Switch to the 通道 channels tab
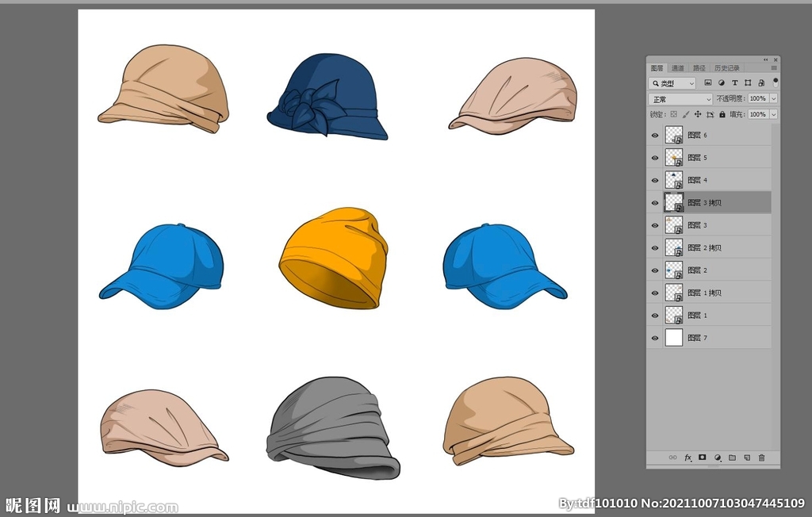The image size is (812, 517). tap(678, 68)
